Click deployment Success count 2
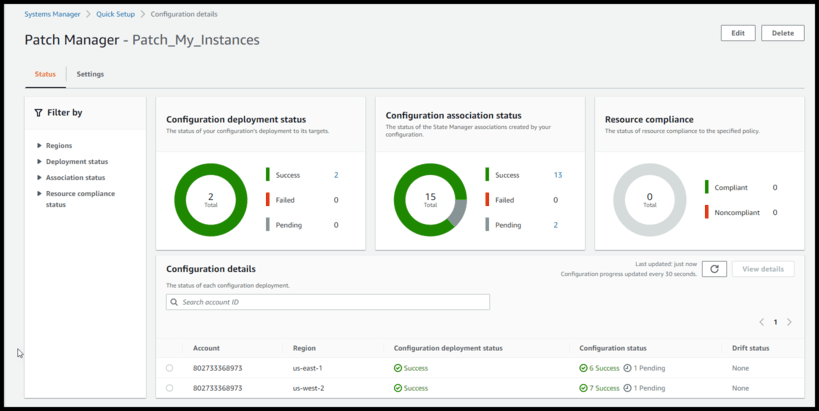Viewport: 819px width, 411px height. [336, 175]
